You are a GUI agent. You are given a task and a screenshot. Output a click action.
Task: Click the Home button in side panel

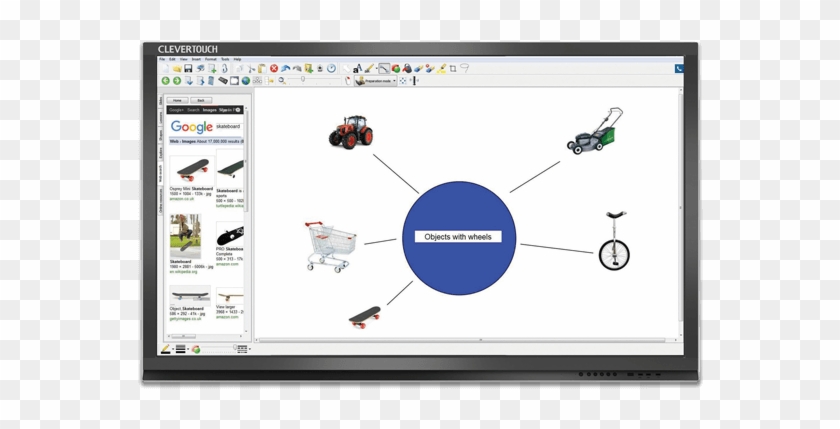click(x=177, y=100)
